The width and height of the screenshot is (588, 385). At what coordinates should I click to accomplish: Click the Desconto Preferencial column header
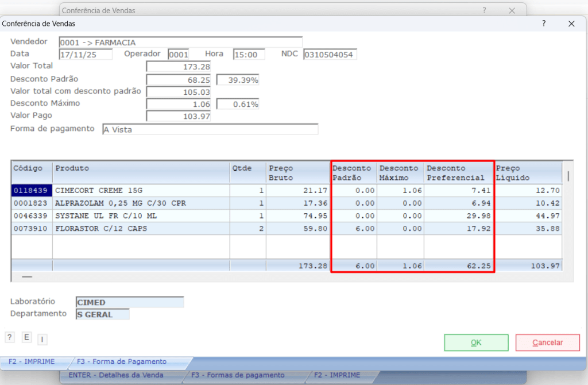pyautogui.click(x=458, y=172)
